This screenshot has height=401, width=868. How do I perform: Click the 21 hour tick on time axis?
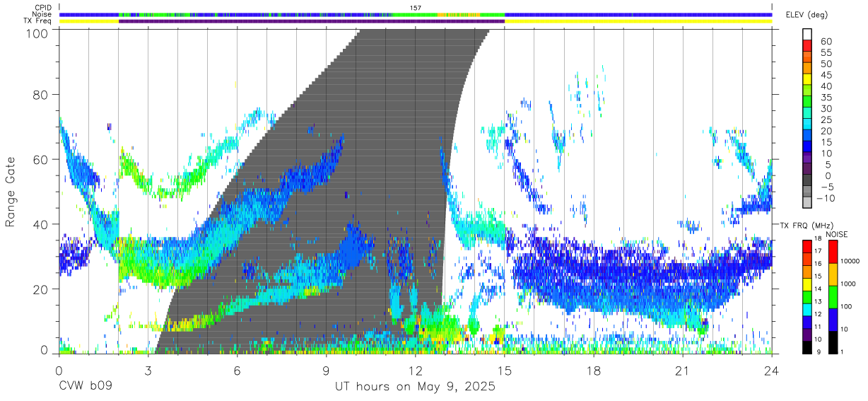click(682, 371)
